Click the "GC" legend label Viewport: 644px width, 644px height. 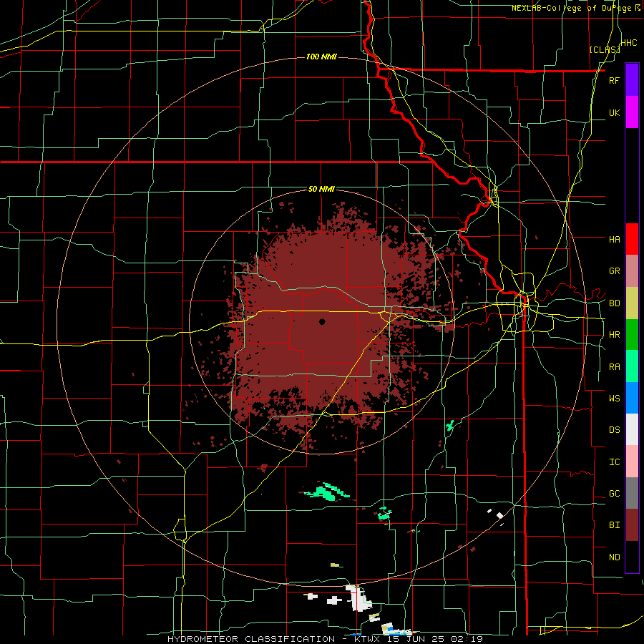(x=614, y=494)
